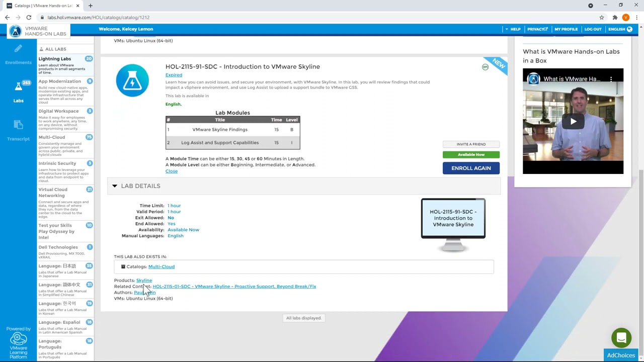Open the Chrome extensions puzzle icon

[x=615, y=18]
